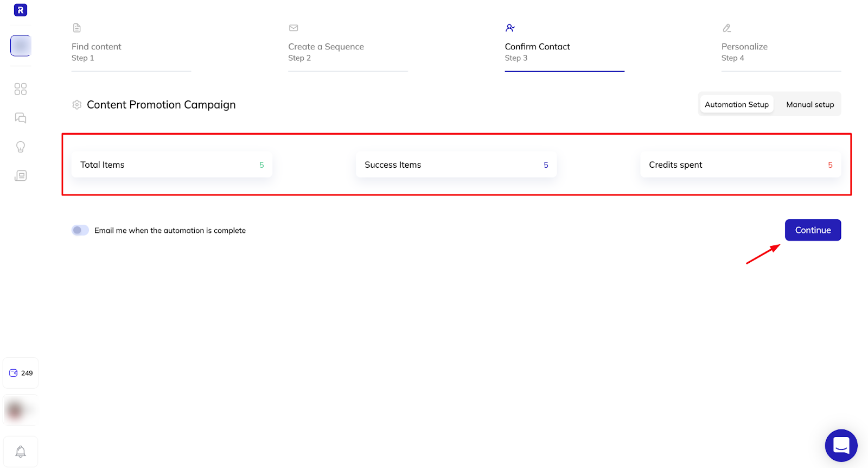The width and height of the screenshot is (868, 468).
Task: Click the Create a Sequence envelope icon
Action: (293, 28)
